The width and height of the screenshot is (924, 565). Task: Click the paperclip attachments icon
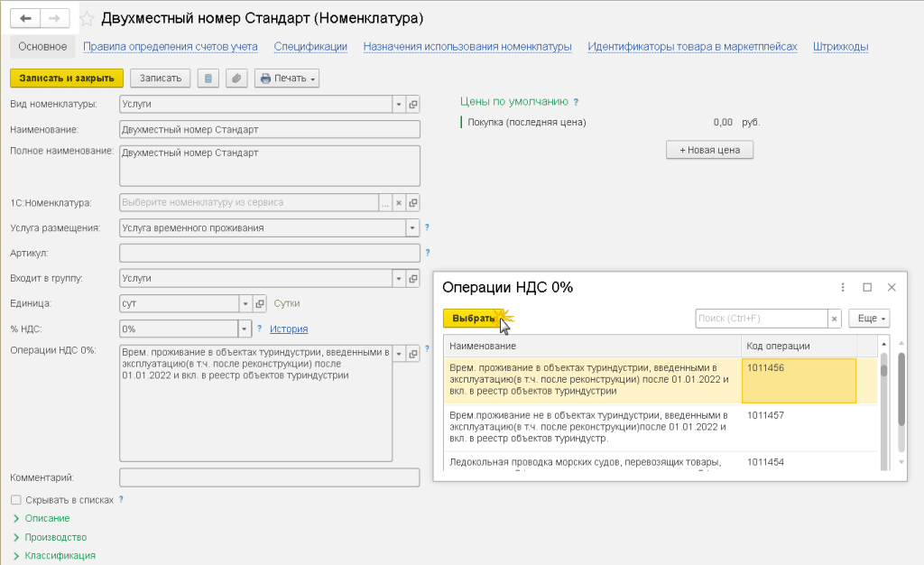(236, 79)
